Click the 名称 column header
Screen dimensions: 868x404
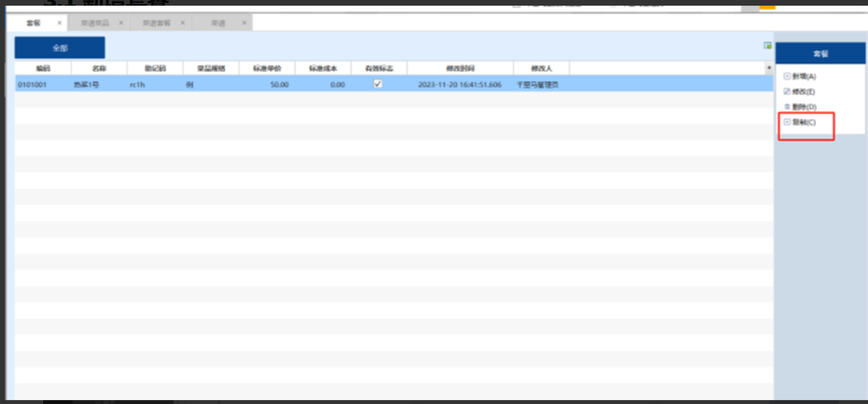click(98, 69)
